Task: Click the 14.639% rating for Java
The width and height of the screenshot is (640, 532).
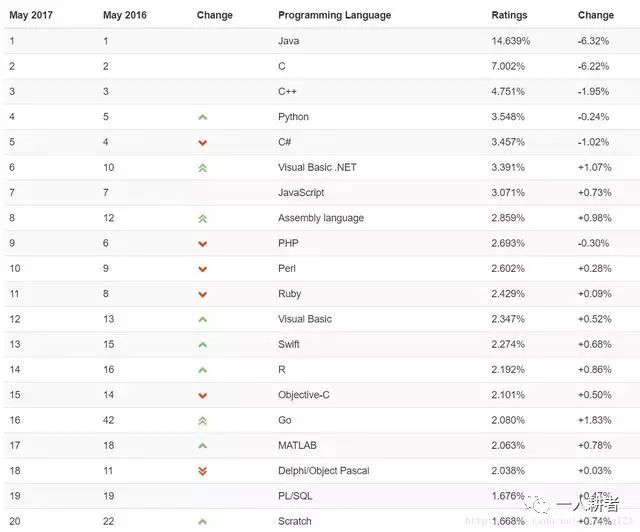Action: click(511, 41)
